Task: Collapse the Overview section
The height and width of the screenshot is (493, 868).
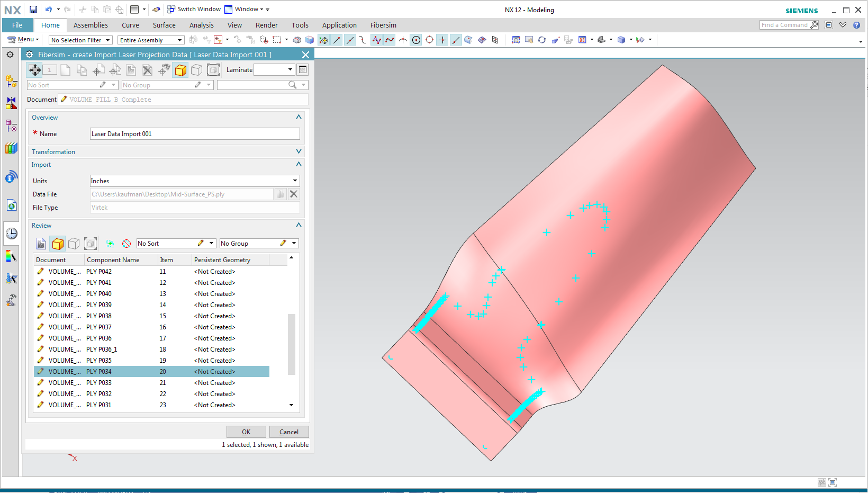Action: 299,117
